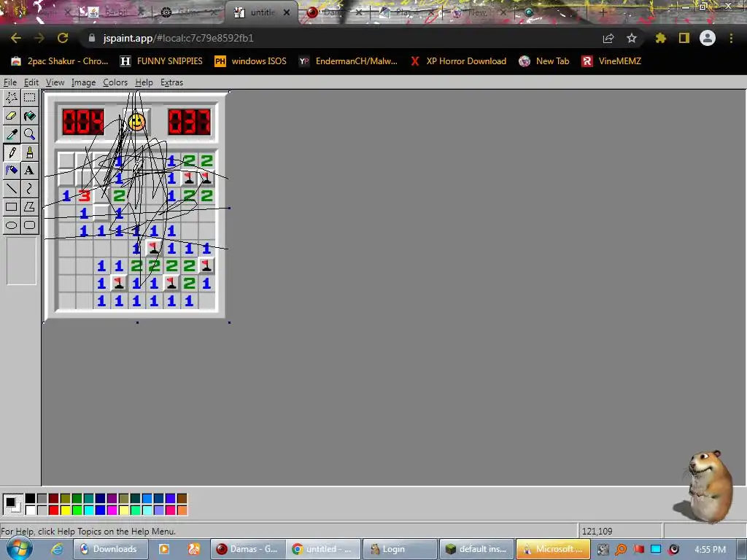Open the XP Horror Download bookmark
Image resolution: width=747 pixels, height=560 pixels.
tap(458, 61)
